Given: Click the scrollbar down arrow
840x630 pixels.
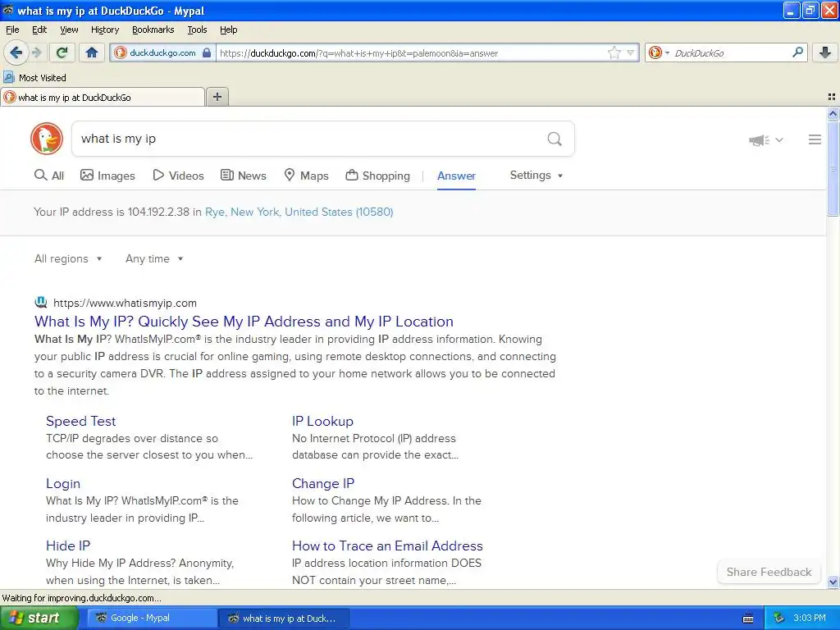Looking at the screenshot, I should [x=833, y=582].
